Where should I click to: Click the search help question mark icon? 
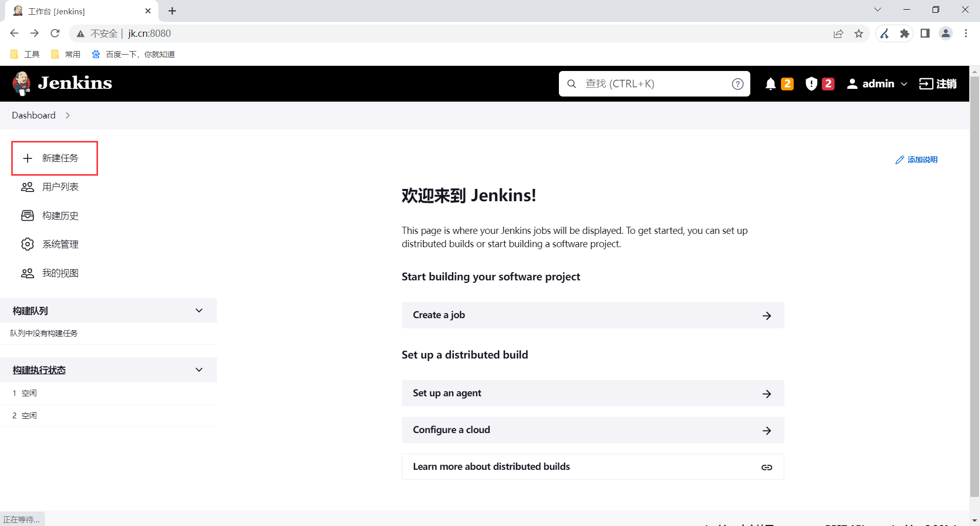(x=738, y=84)
